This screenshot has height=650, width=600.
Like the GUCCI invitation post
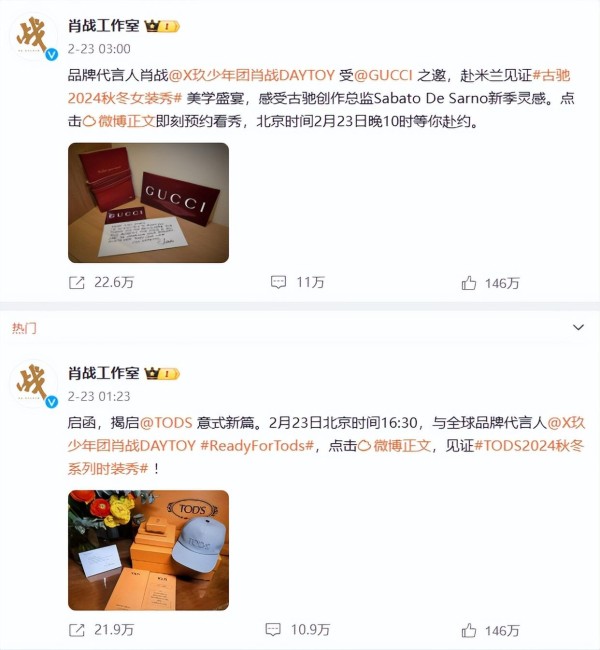pos(469,283)
